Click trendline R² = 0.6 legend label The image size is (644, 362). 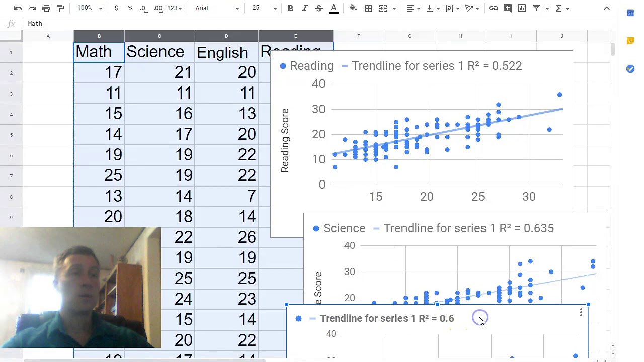coord(381,318)
